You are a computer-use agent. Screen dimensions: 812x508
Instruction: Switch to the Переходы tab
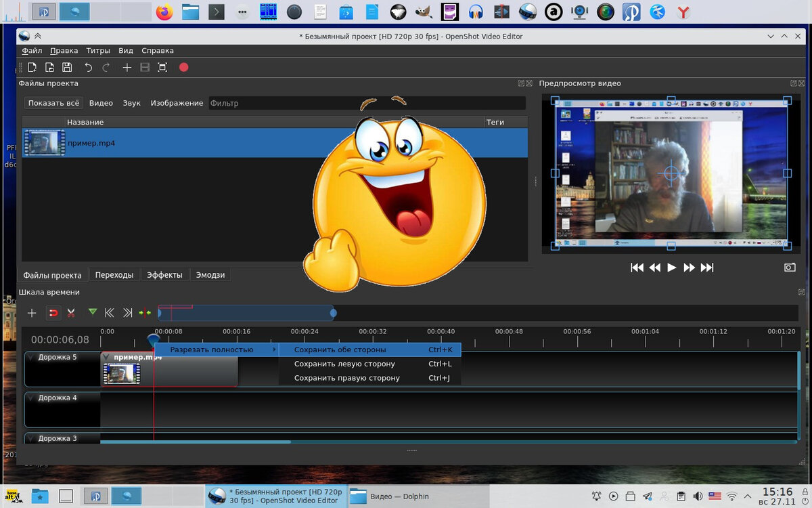(x=114, y=275)
